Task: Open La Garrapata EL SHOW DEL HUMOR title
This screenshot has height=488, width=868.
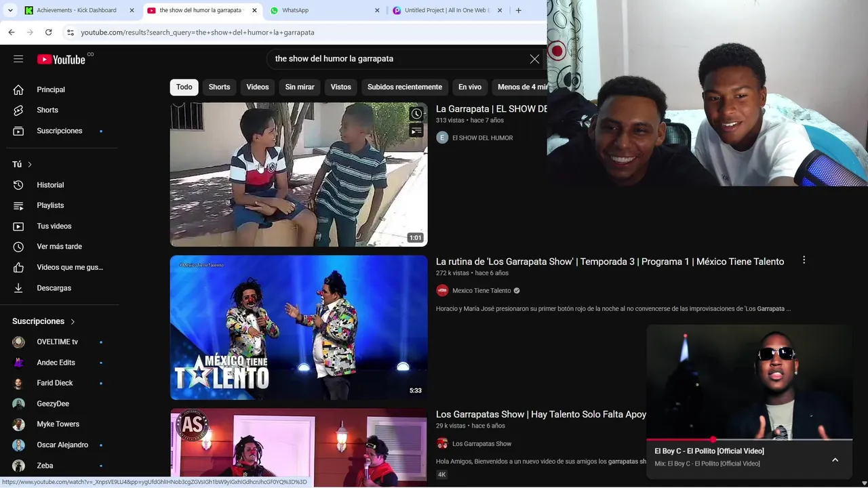Action: click(x=492, y=108)
